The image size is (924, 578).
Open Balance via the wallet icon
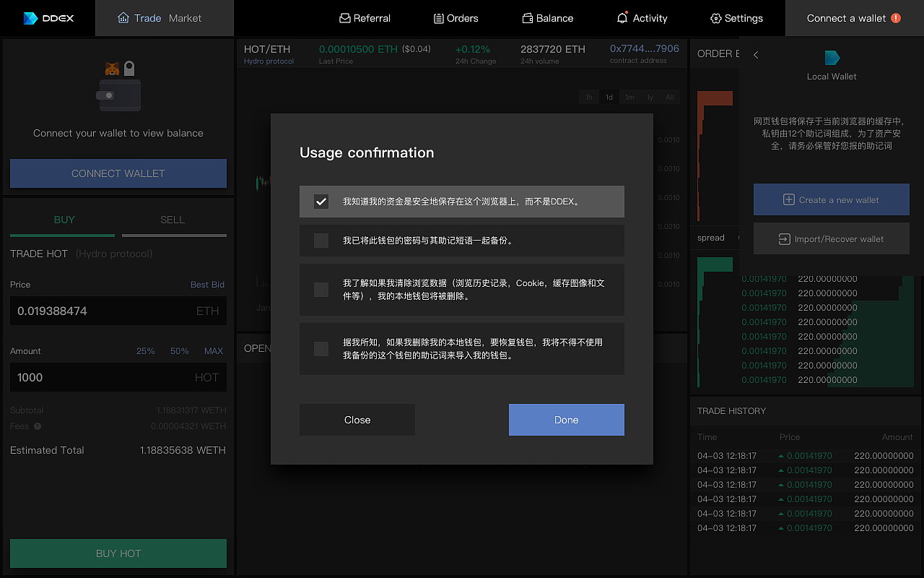tap(526, 17)
